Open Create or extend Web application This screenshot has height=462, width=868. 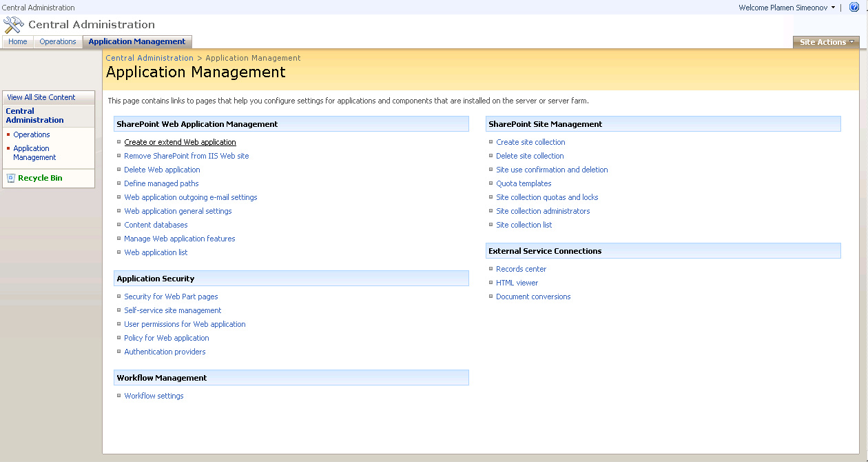[180, 142]
